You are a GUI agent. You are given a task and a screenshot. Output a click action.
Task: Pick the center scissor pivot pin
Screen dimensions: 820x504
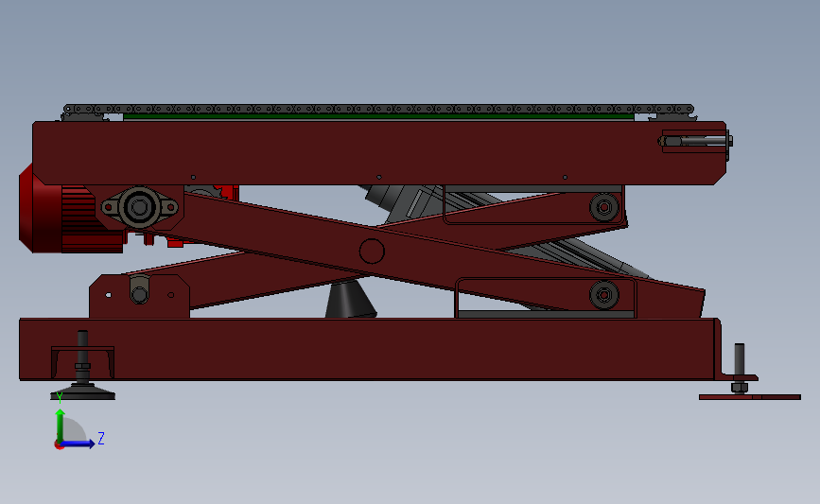372,251
